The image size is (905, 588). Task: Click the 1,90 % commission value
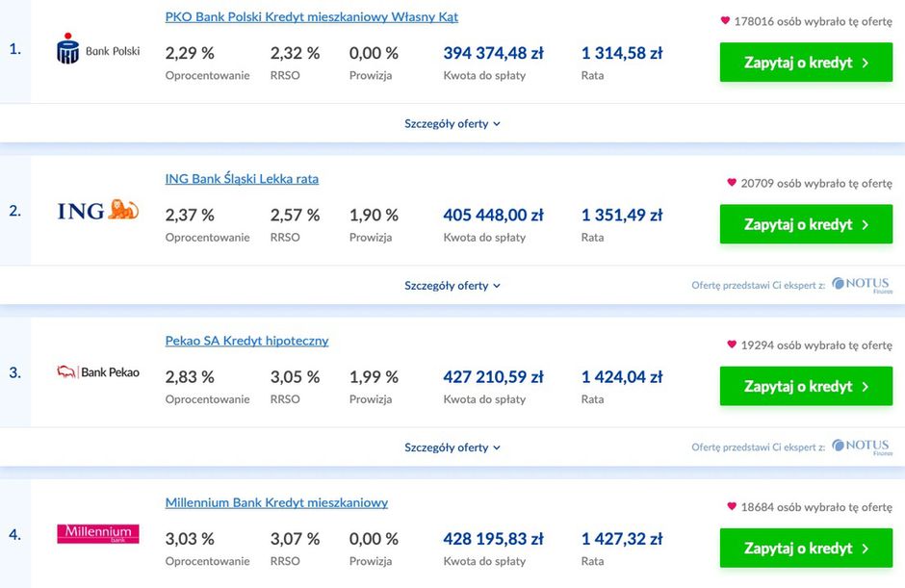pos(374,216)
